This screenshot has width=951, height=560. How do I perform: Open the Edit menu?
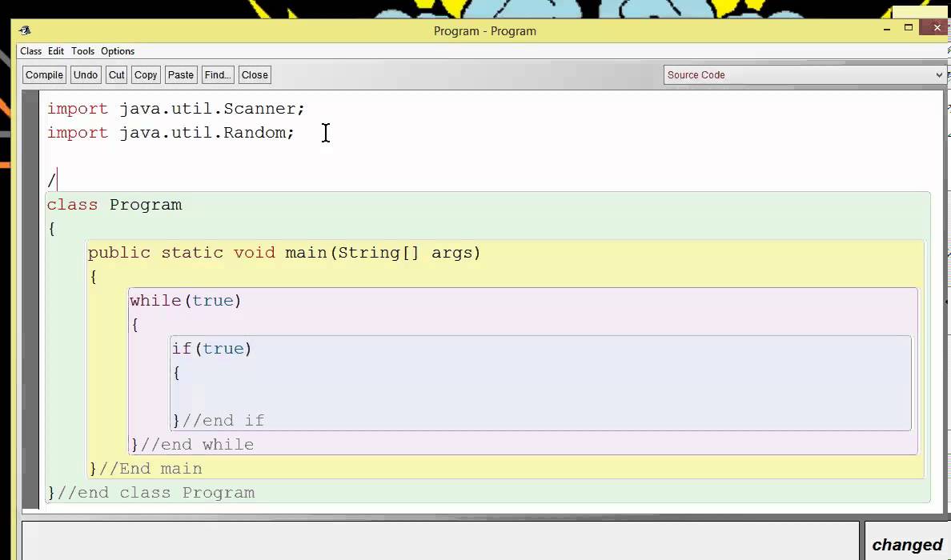[x=56, y=51]
